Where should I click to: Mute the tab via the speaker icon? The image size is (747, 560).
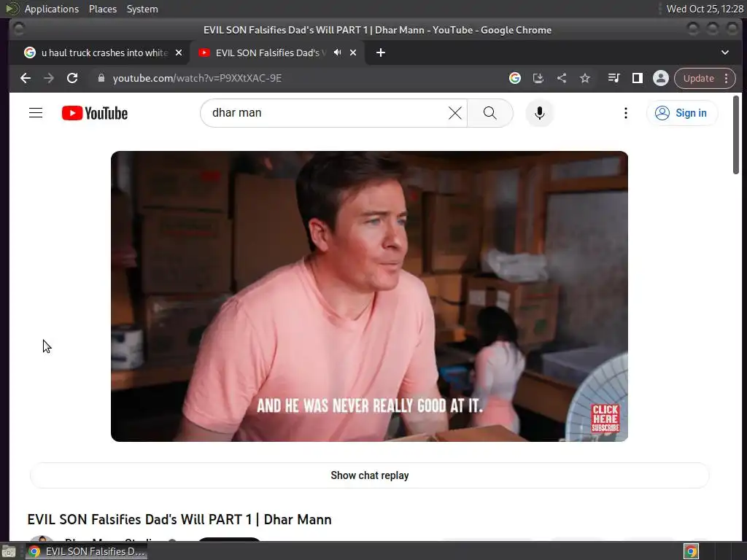(337, 52)
